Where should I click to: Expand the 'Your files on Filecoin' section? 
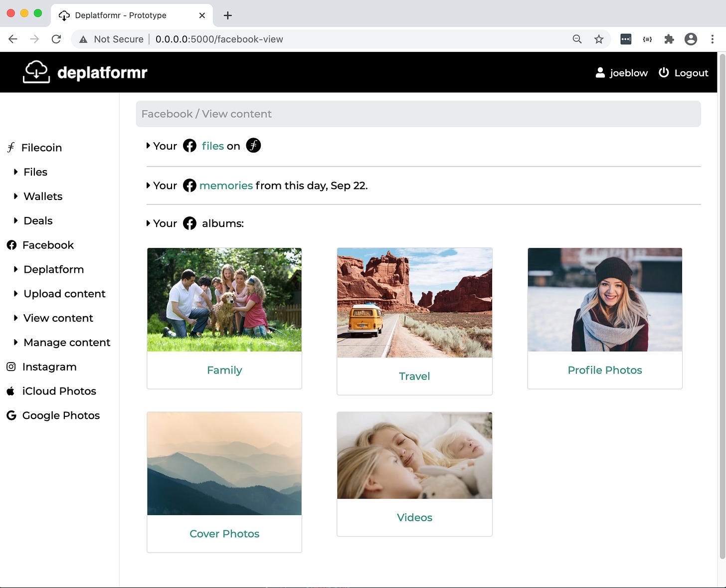click(x=148, y=146)
